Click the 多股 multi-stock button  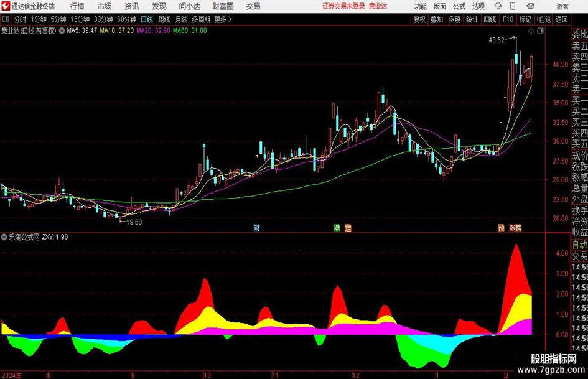point(454,19)
